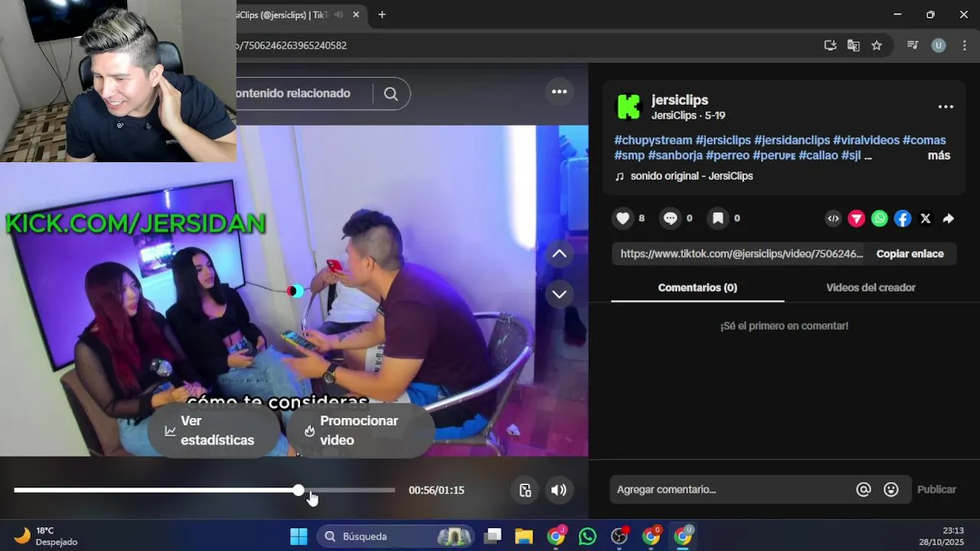
Task: Open the video's three-dot options menu
Action: click(x=560, y=92)
